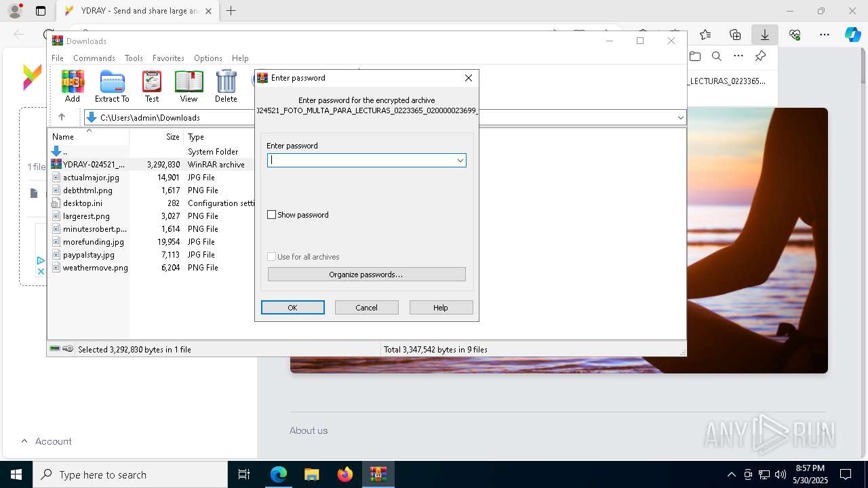Open the Copilot icon in Edge
Viewport: 868px width, 488px height.
(x=853, y=35)
